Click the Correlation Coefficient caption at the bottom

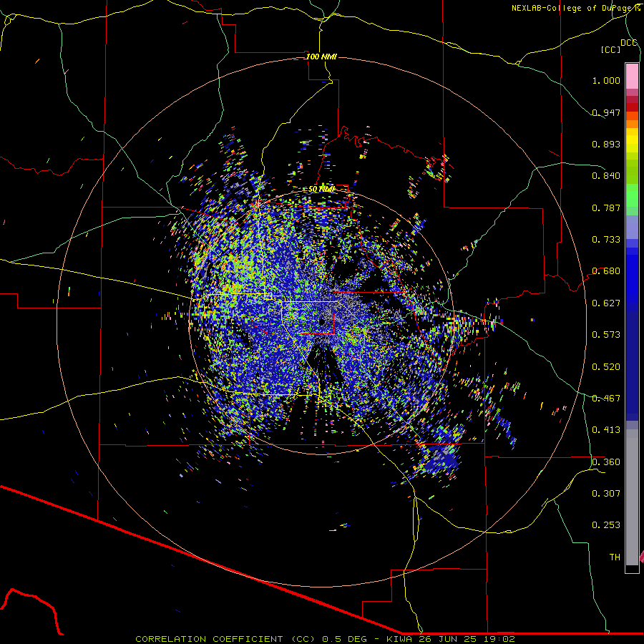325,639
